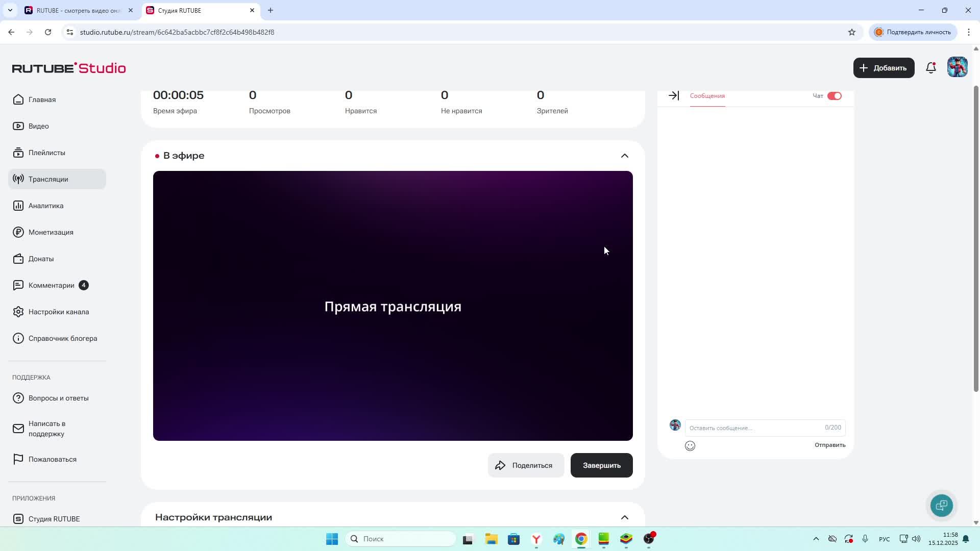
Task: Open the notifications bell icon
Action: (930, 68)
